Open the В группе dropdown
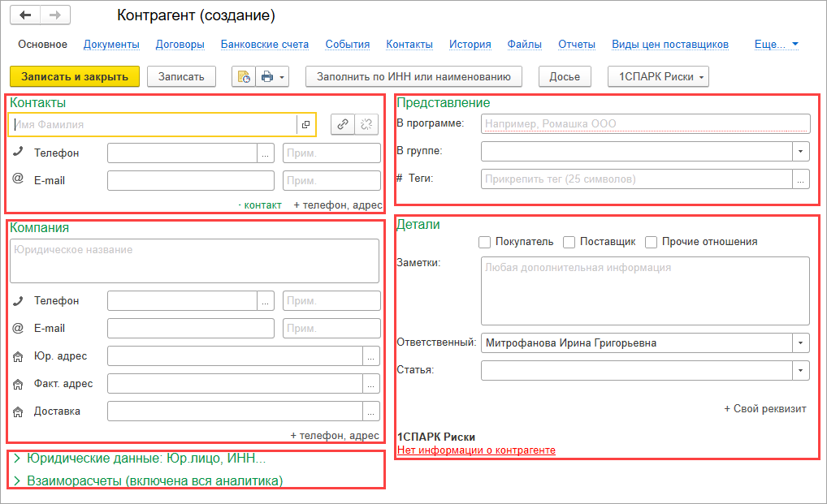The height and width of the screenshot is (504, 827). click(801, 152)
